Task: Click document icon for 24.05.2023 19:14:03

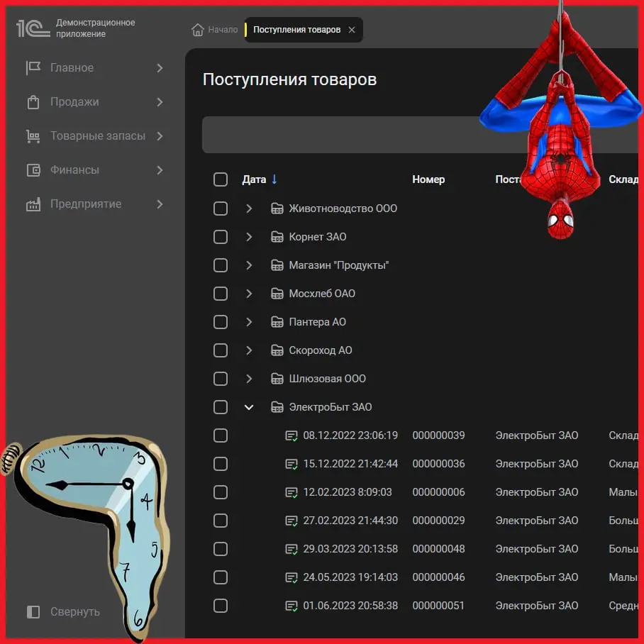Action: (292, 577)
